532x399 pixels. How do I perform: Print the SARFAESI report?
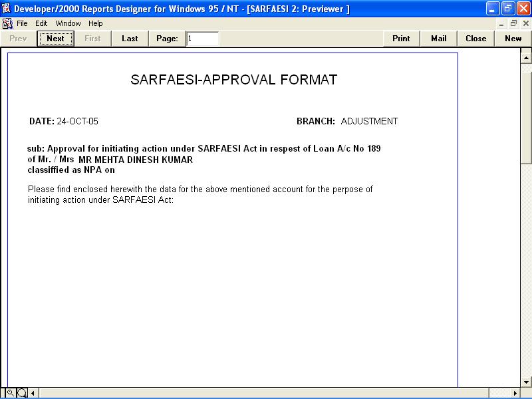pyautogui.click(x=401, y=39)
